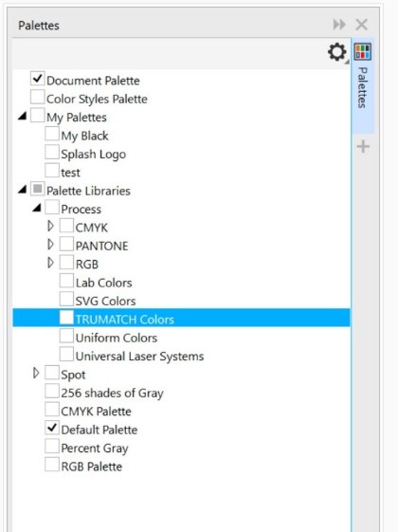The width and height of the screenshot is (398, 532).
Task: Expand the PANTONE palette group
Action: pyautogui.click(x=50, y=245)
